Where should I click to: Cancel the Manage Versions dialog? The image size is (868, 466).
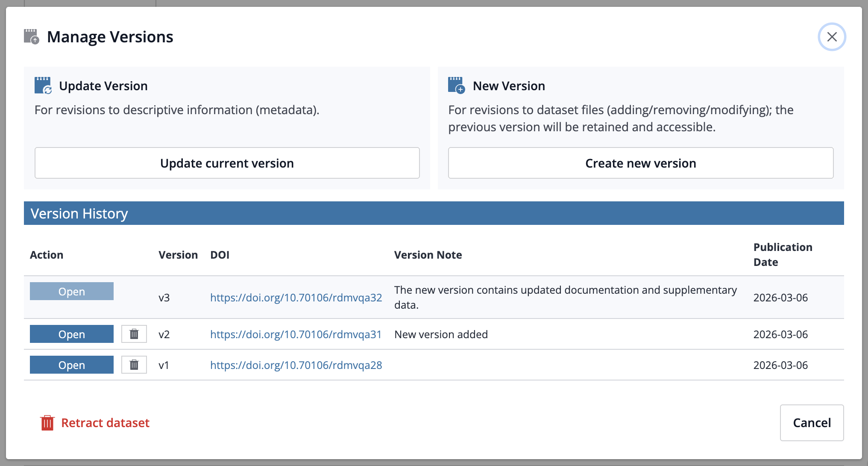pyautogui.click(x=812, y=423)
